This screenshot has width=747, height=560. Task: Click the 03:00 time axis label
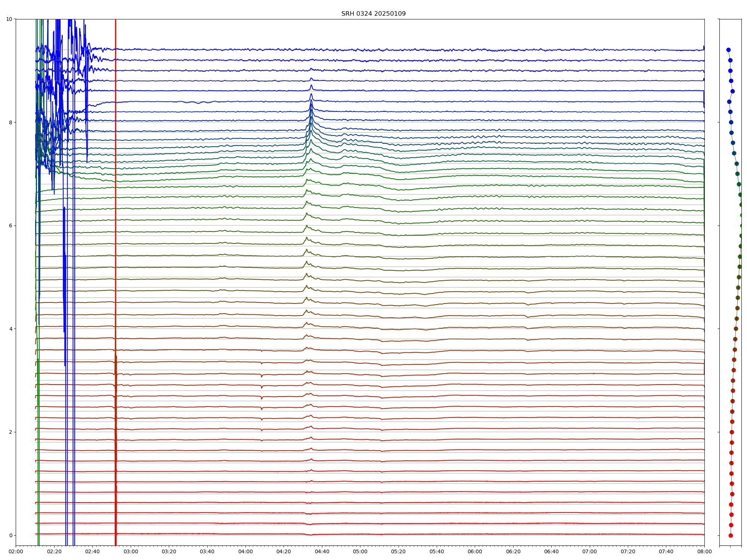(131, 551)
